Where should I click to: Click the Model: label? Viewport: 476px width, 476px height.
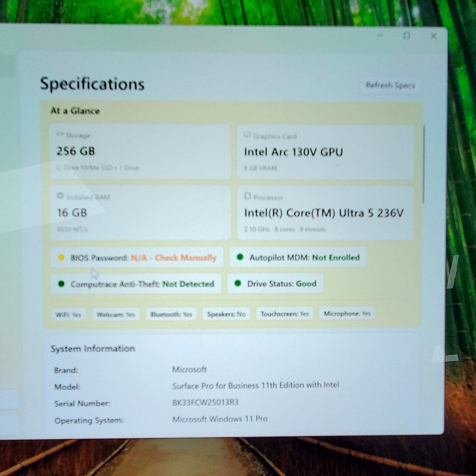pos(67,387)
